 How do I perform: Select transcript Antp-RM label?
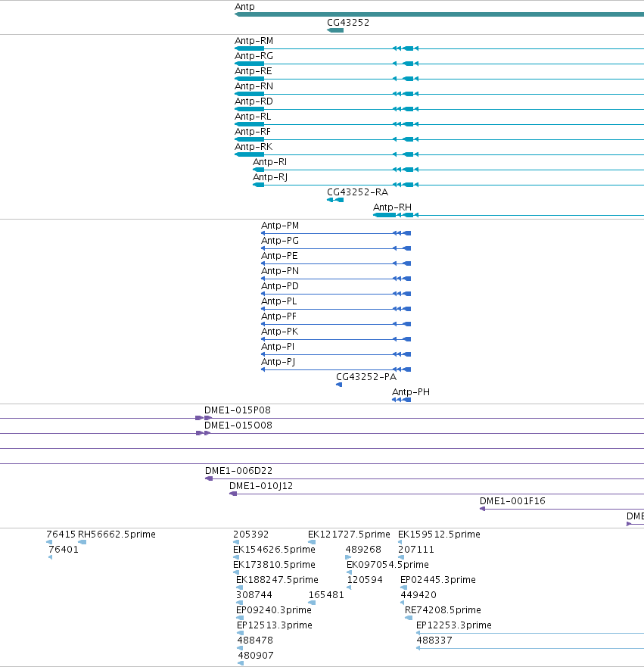pos(254,41)
